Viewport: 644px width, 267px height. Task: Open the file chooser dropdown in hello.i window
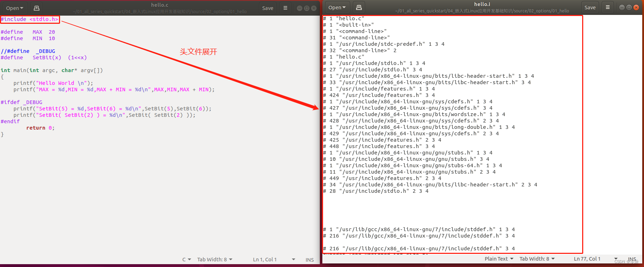[337, 7]
